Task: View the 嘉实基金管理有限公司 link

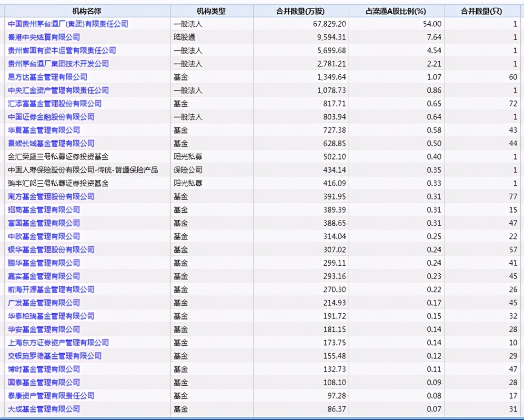Action: [x=44, y=276]
